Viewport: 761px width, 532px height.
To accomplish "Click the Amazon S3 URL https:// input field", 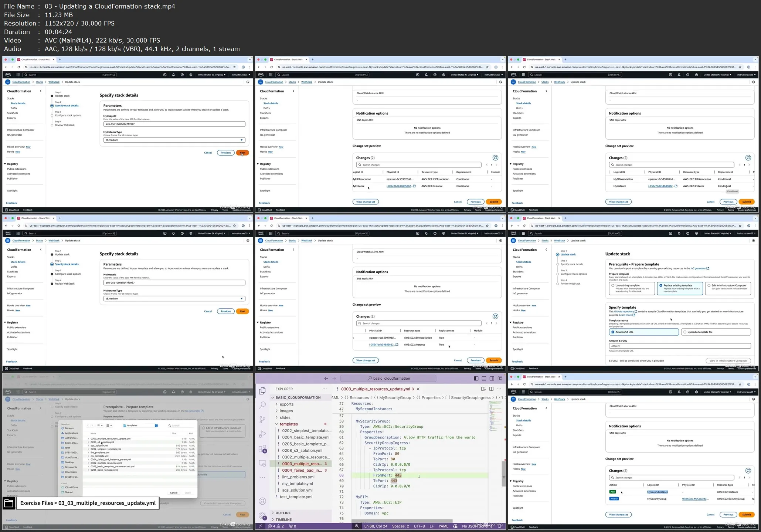I will click(680, 346).
